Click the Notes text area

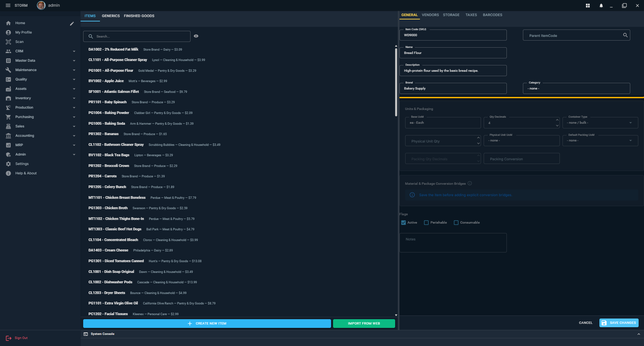click(x=453, y=243)
